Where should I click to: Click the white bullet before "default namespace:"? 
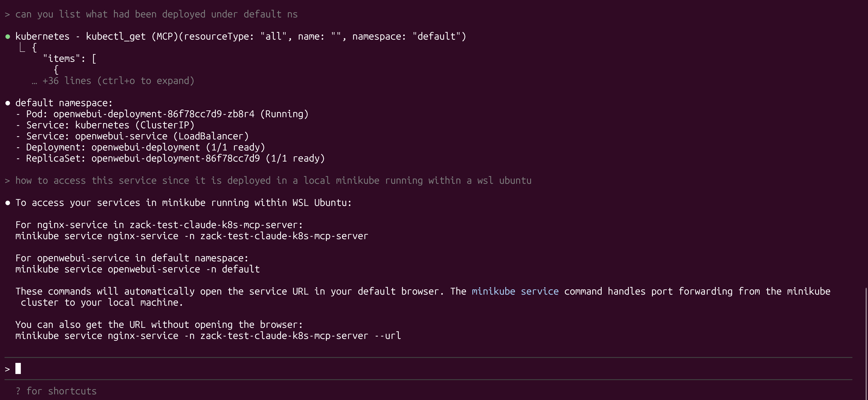[x=8, y=103]
